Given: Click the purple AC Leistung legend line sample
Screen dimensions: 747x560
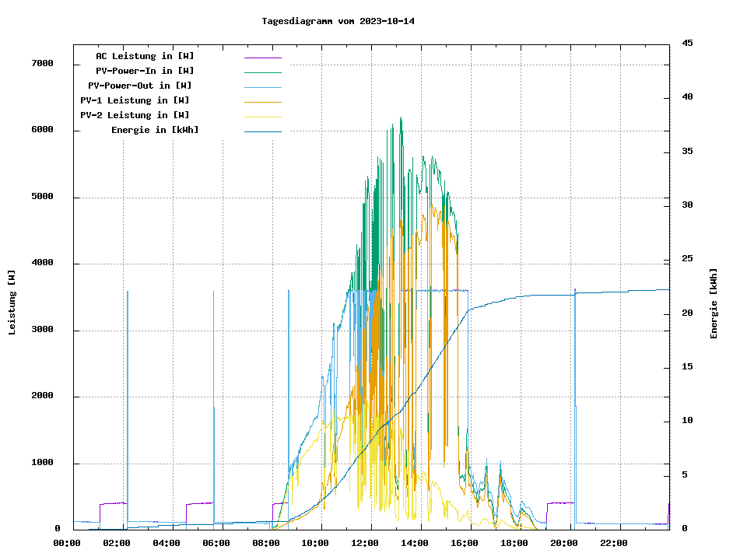Looking at the screenshot, I should coord(262,58).
